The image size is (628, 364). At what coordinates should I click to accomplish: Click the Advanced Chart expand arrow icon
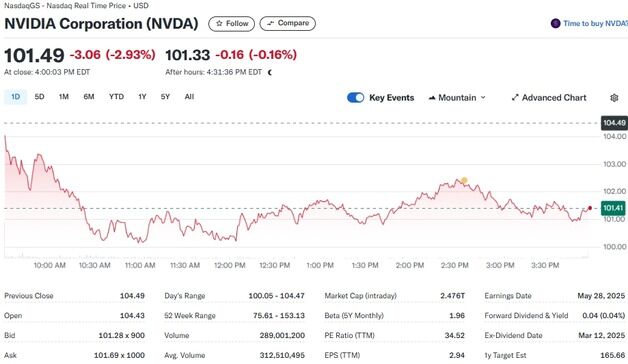click(515, 98)
